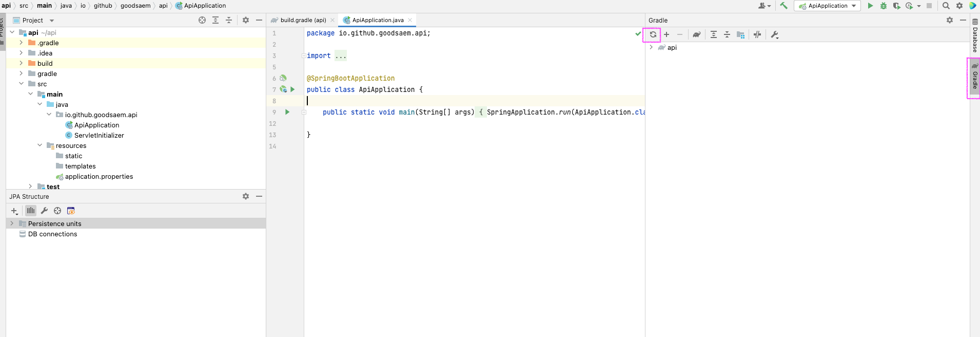Hide the Project panel
Image resolution: width=980 pixels, height=337 pixels.
(259, 20)
